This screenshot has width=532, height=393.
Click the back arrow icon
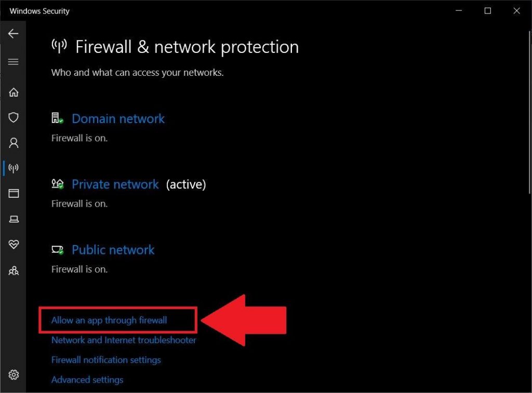point(14,34)
